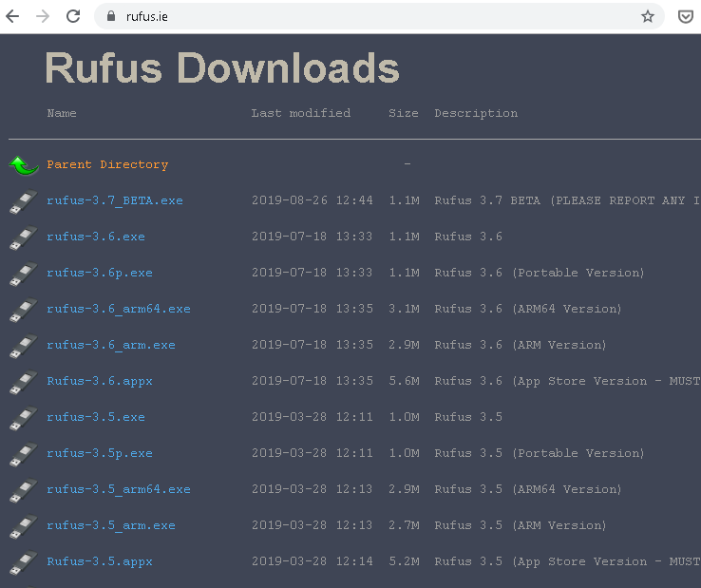Click USB icon beside rufus-3.6p.exe
The width and height of the screenshot is (701, 588).
(x=23, y=274)
